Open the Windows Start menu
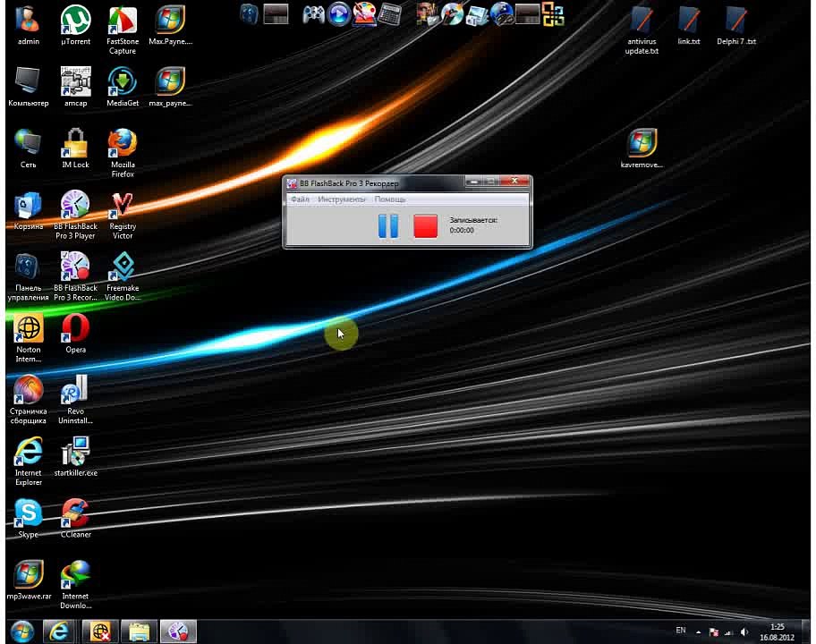Screen dimensions: 816x644 21,631
